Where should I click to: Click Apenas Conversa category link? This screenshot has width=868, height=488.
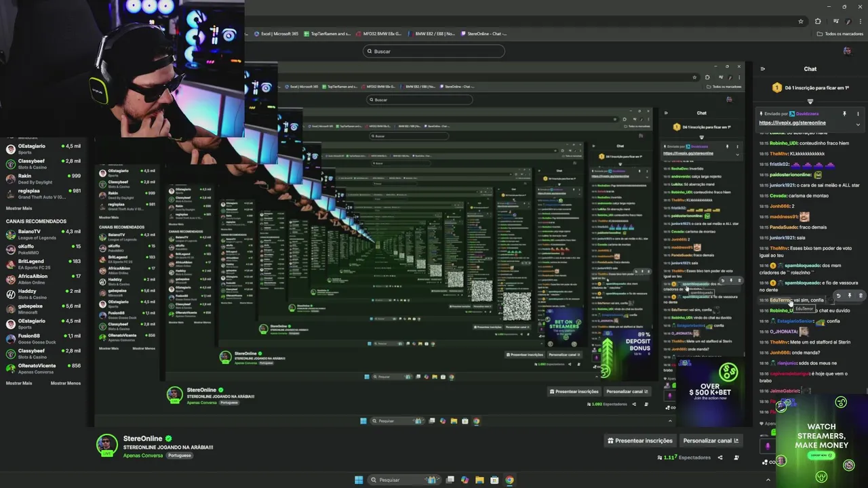click(x=143, y=455)
